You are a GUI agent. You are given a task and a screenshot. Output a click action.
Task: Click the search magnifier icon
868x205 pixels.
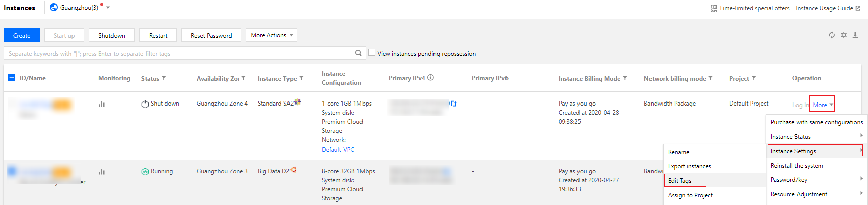click(x=358, y=53)
